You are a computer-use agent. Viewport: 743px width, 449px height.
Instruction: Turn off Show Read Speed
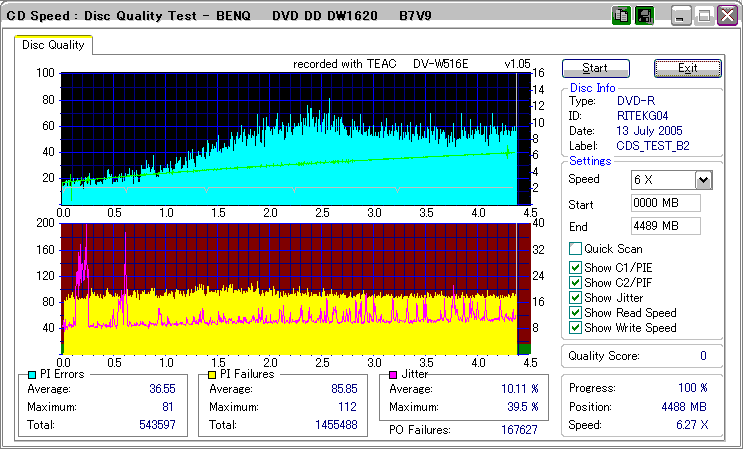pos(575,312)
